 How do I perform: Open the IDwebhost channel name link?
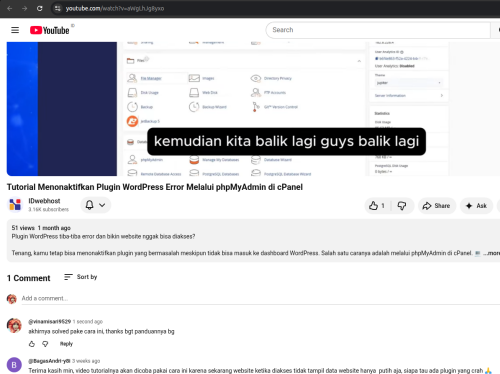[44, 201]
